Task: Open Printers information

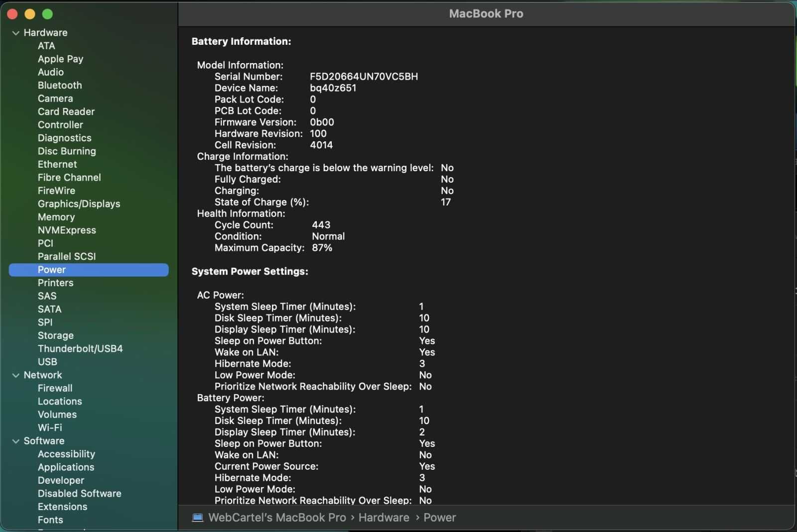Action: click(x=55, y=283)
